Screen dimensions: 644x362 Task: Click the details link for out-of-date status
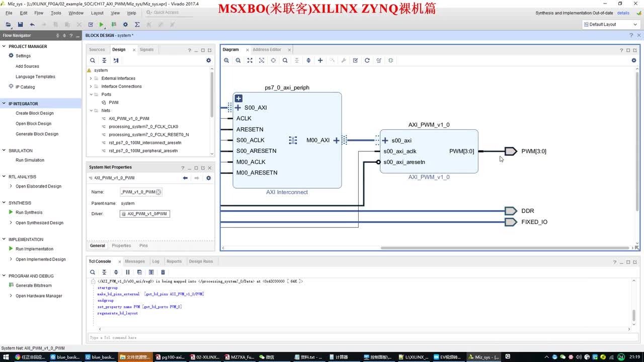pos(623,13)
